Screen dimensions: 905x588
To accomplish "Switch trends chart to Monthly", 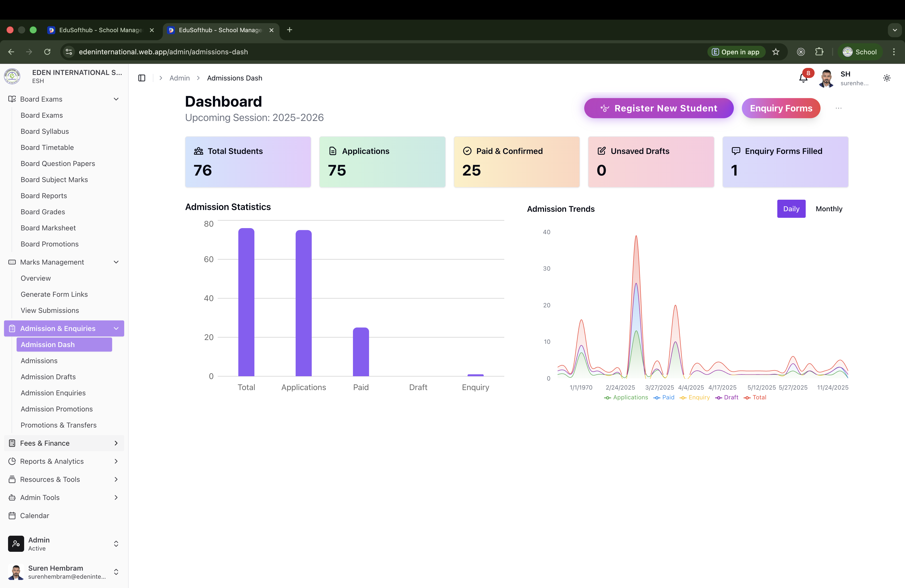I will pyautogui.click(x=829, y=209).
